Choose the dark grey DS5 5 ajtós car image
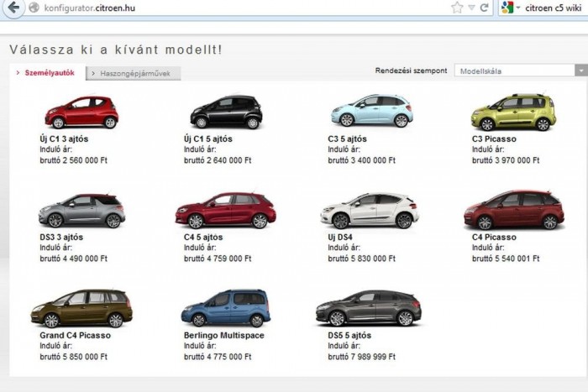Viewport: 588px width, 392px height. point(369,308)
